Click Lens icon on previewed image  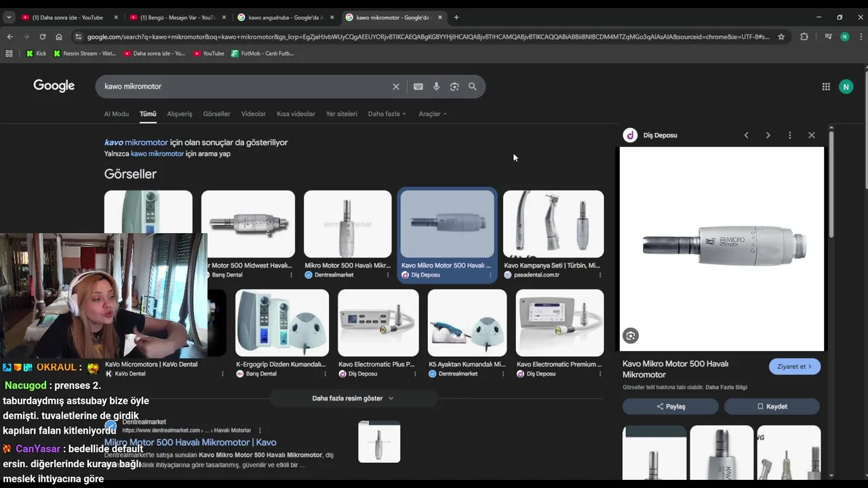tap(631, 335)
